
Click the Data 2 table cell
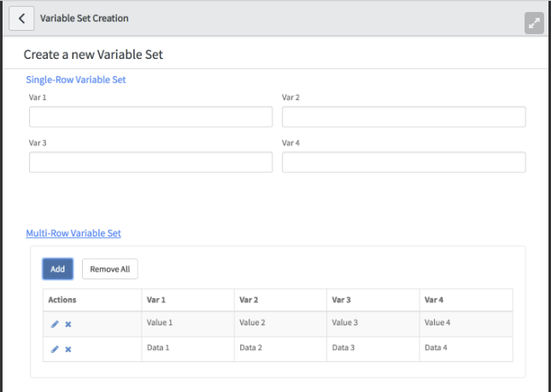[x=280, y=348]
